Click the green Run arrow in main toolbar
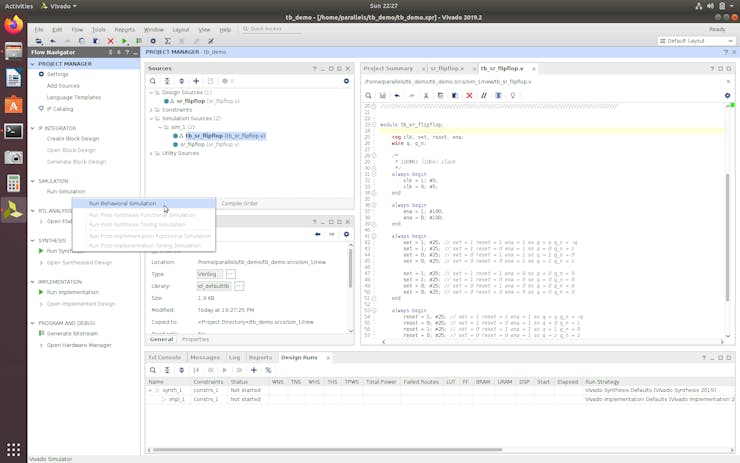740x463 pixels. pos(124,41)
